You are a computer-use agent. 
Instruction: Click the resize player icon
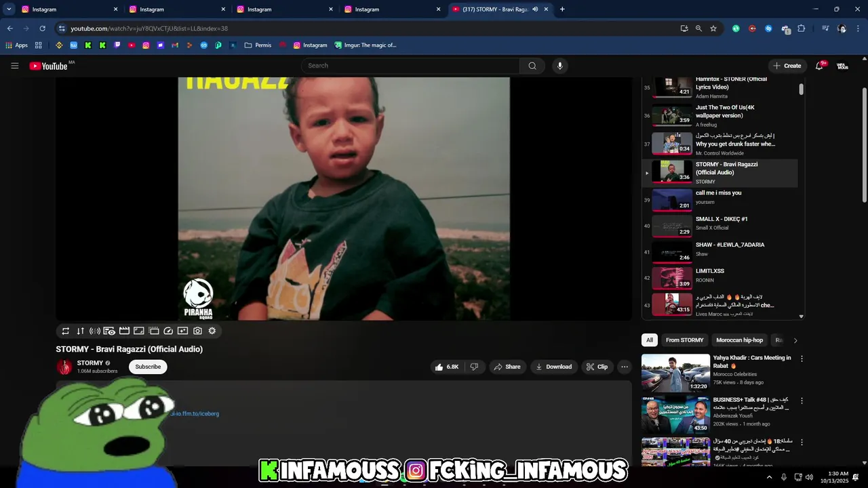(x=138, y=331)
